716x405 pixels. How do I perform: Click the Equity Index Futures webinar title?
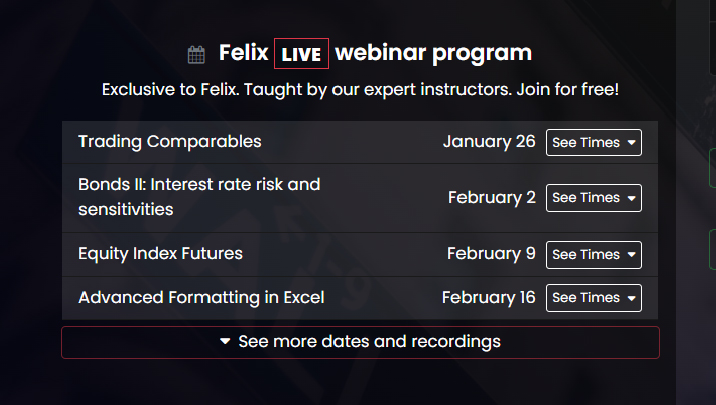(160, 254)
